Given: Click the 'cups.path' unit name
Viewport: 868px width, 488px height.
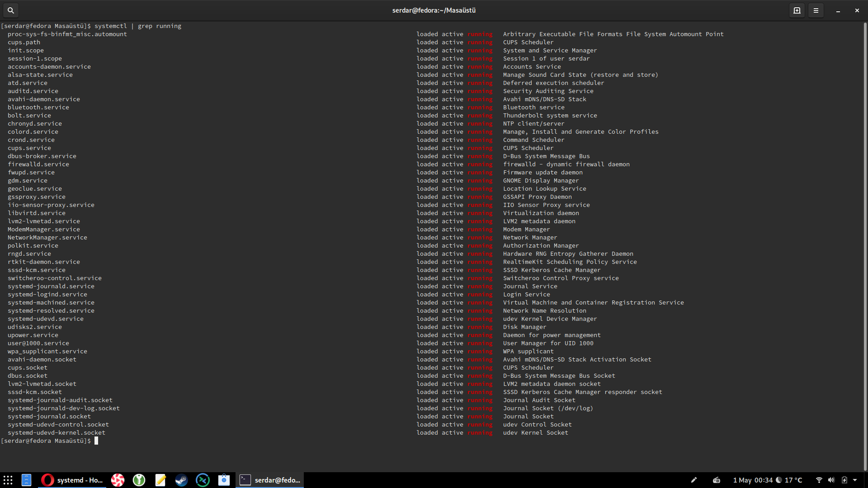Looking at the screenshot, I should tap(24, 42).
